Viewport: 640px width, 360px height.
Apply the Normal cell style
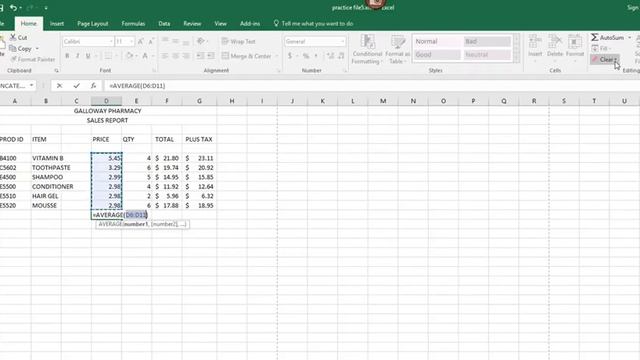pyautogui.click(x=437, y=41)
